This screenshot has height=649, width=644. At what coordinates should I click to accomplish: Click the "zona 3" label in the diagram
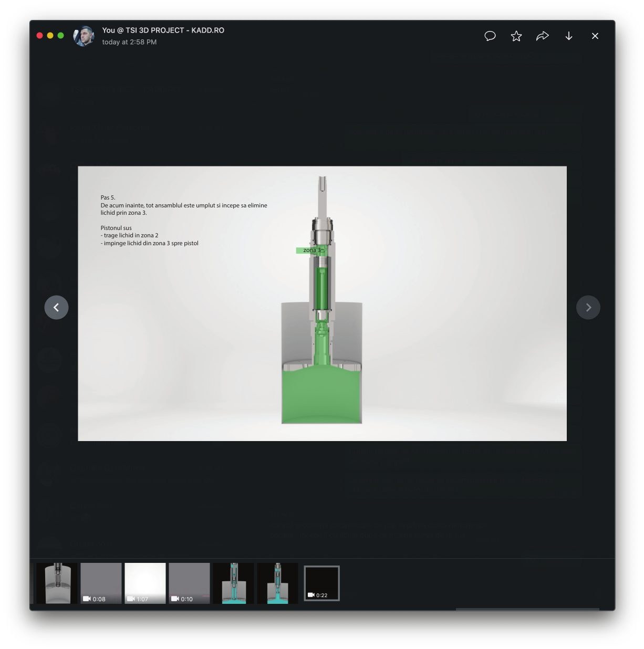pyautogui.click(x=311, y=250)
